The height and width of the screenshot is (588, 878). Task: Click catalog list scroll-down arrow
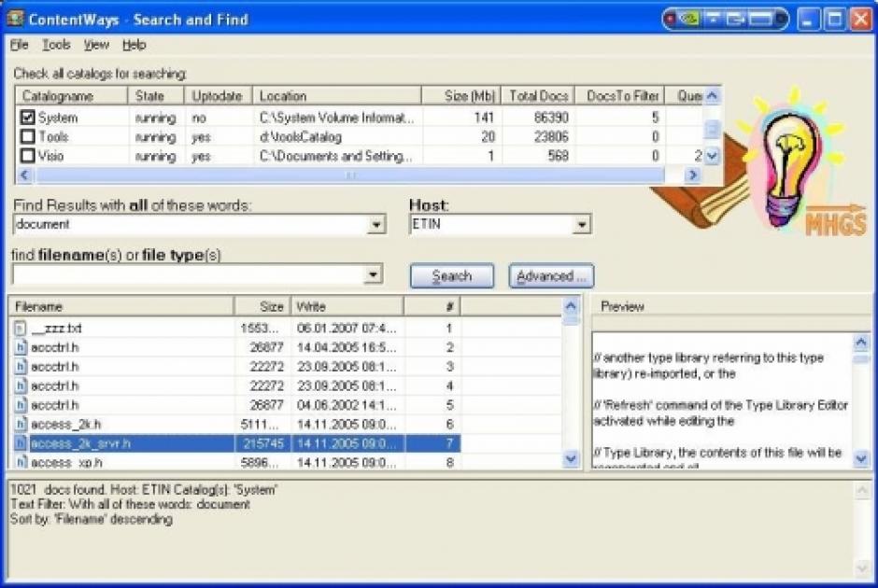711,156
